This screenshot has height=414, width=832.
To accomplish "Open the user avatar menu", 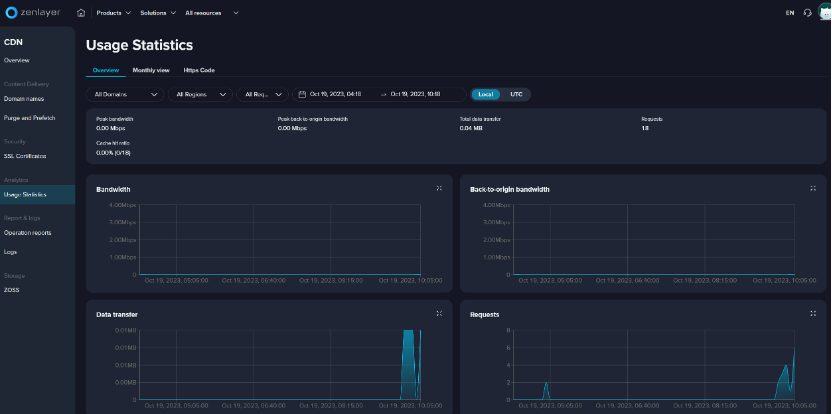I will click(823, 12).
